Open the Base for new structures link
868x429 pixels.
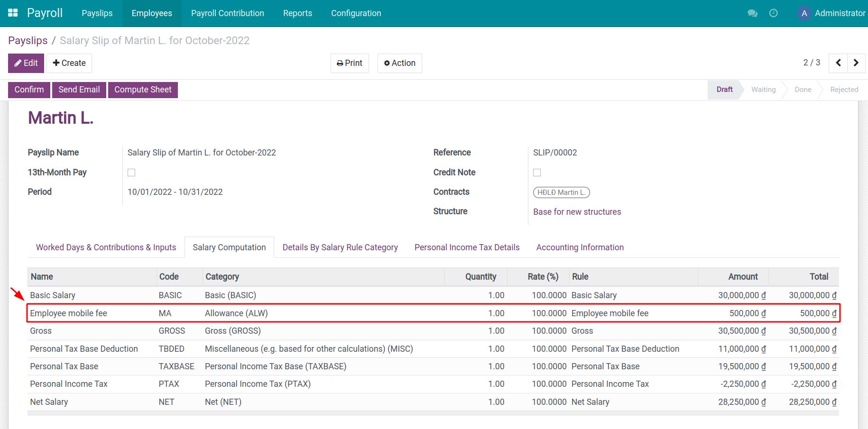(577, 211)
